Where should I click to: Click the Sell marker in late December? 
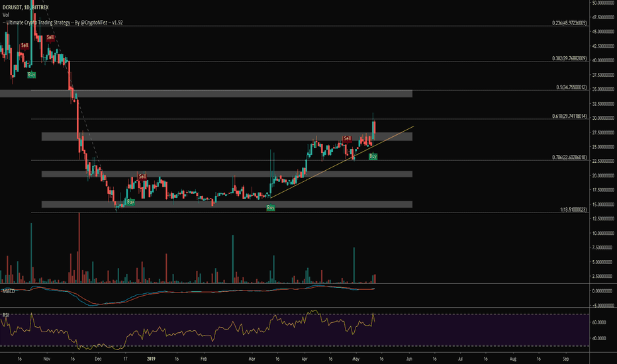[142, 176]
